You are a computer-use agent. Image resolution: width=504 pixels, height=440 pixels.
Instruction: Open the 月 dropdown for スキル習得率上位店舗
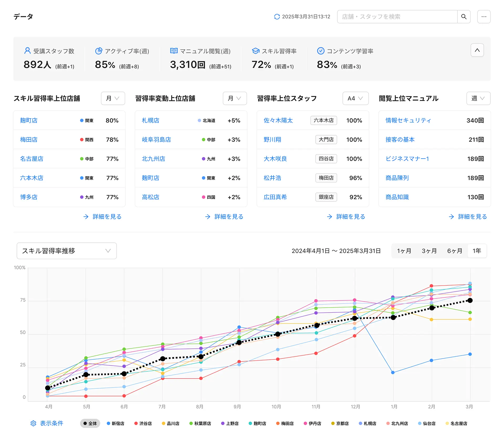[x=113, y=98]
